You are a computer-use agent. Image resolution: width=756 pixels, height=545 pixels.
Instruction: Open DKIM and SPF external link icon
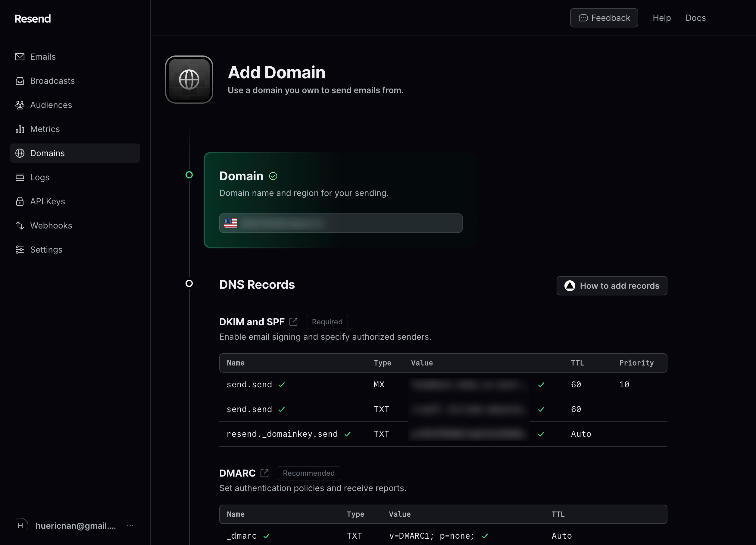click(293, 322)
